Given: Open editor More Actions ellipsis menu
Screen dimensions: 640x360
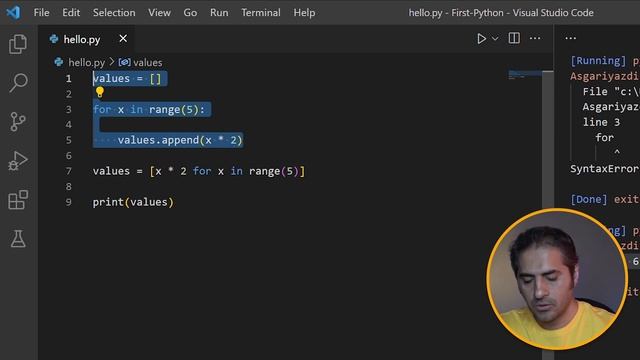Looking at the screenshot, I should point(535,38).
